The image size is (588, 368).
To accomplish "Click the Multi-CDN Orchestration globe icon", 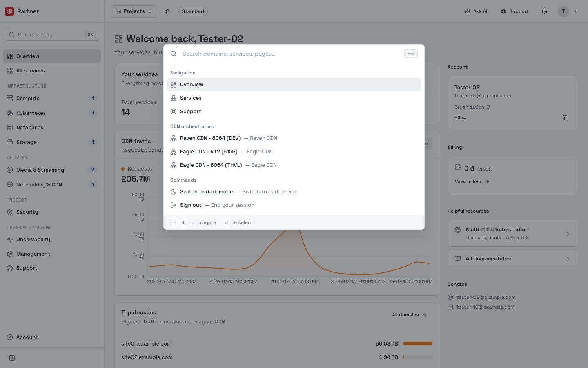I will [458, 230].
